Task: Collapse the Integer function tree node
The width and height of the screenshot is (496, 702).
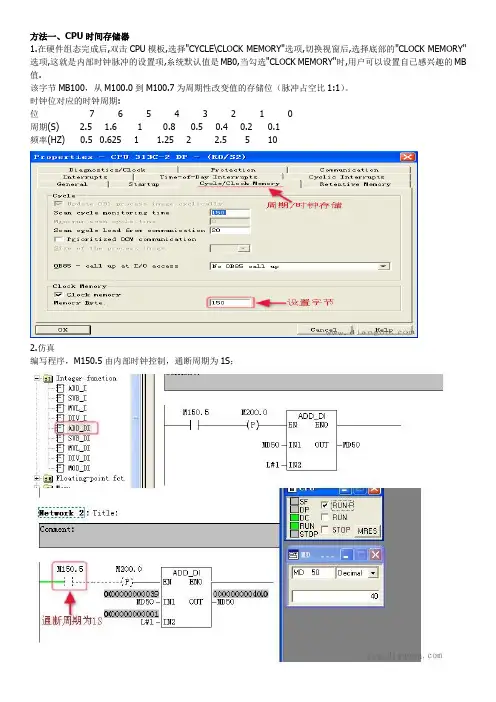Action: tap(38, 379)
